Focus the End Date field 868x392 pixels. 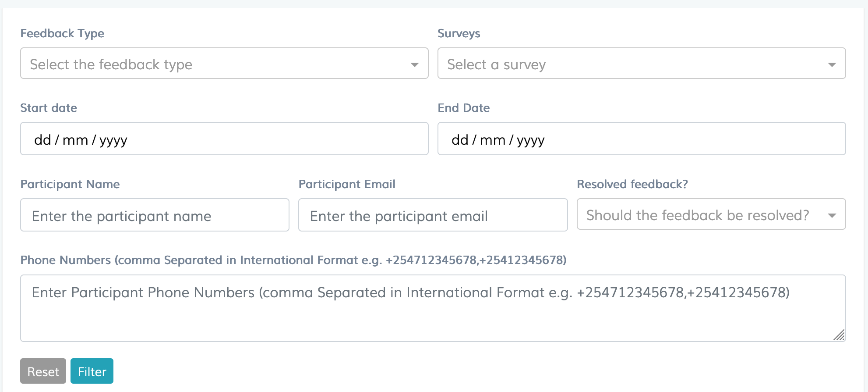(642, 139)
